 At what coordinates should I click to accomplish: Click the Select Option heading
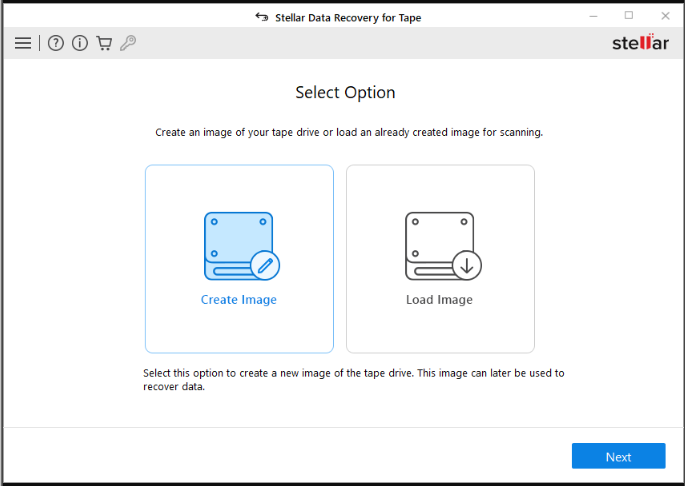pyautogui.click(x=345, y=93)
